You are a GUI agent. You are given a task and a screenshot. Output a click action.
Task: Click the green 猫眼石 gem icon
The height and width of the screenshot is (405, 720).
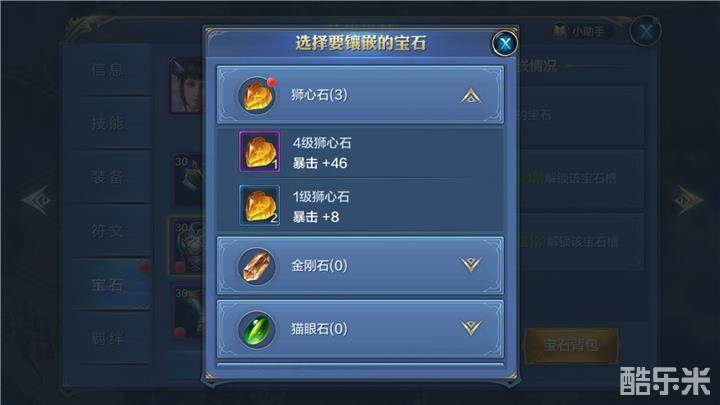[257, 329]
